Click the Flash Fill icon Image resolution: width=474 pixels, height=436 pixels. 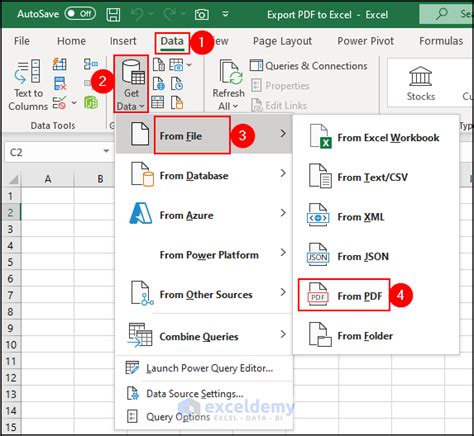tap(59, 64)
